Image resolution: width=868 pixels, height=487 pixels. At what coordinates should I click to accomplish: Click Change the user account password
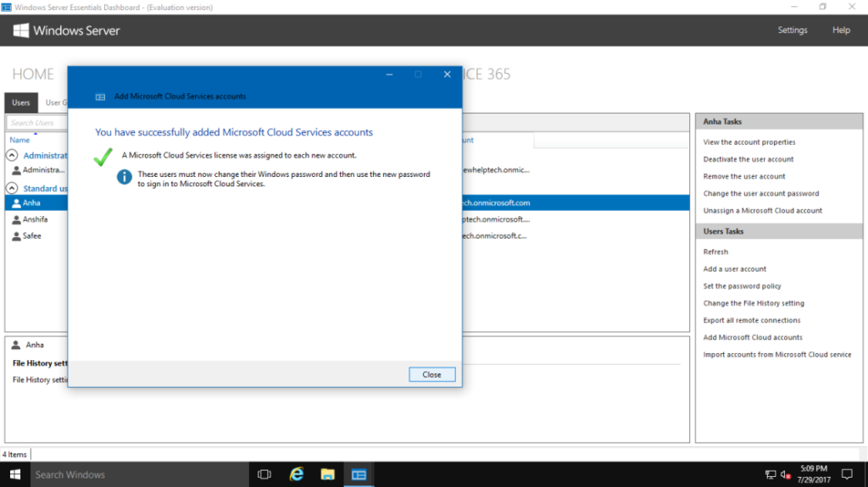[760, 194]
